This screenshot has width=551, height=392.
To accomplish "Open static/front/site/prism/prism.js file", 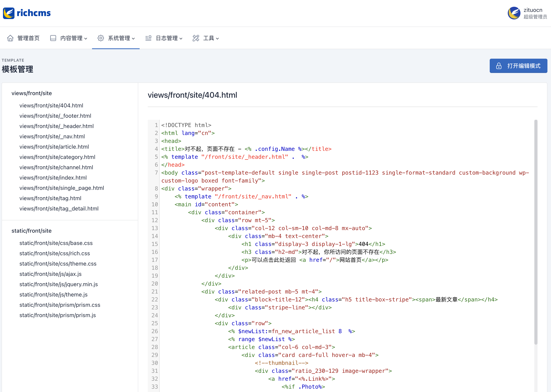I will tap(58, 315).
